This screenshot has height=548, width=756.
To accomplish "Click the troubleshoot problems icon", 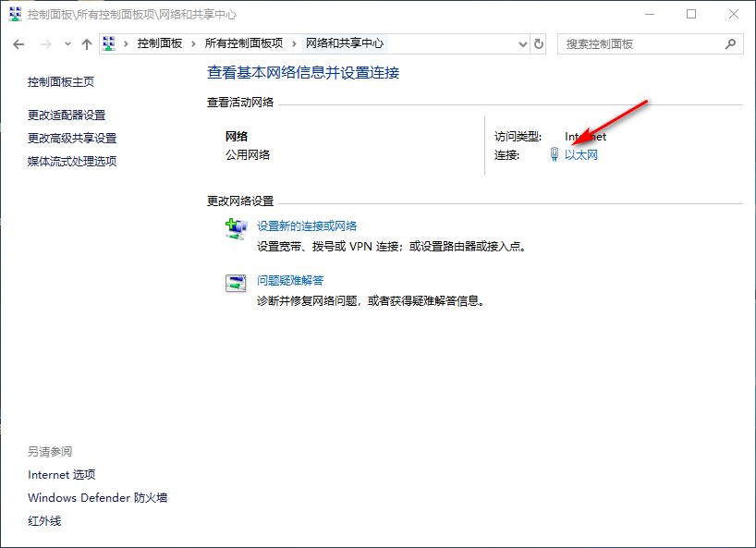I will (x=236, y=284).
